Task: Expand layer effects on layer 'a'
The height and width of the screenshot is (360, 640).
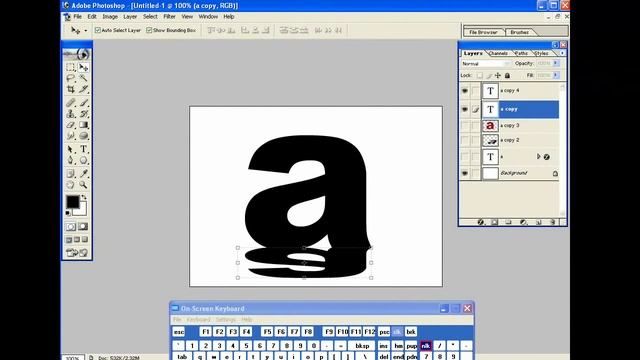Action: (x=538, y=157)
